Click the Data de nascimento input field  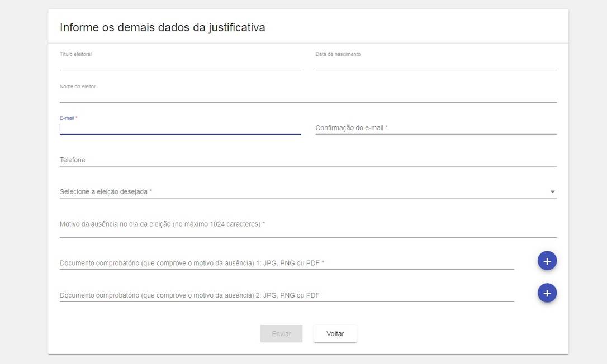pos(435,64)
